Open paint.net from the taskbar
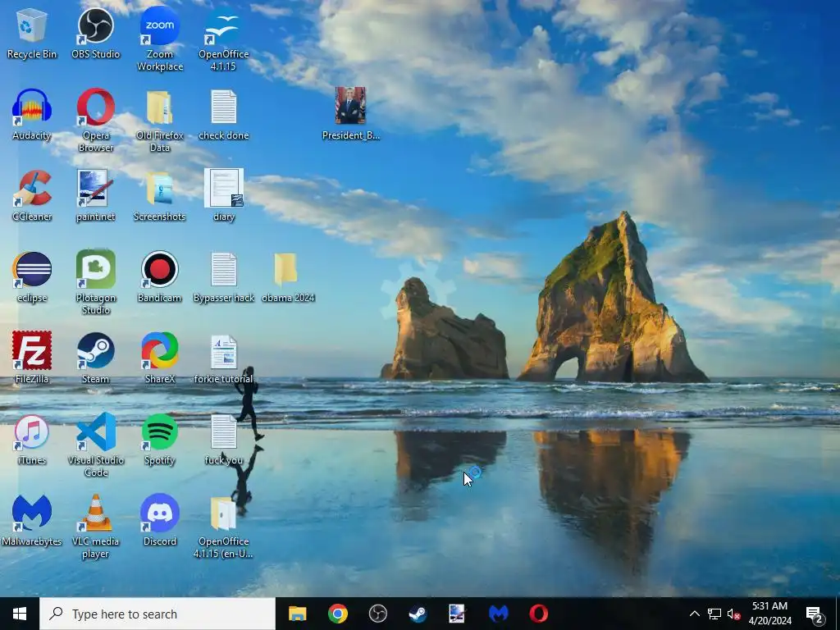Screen dimensions: 840x630 (458, 614)
